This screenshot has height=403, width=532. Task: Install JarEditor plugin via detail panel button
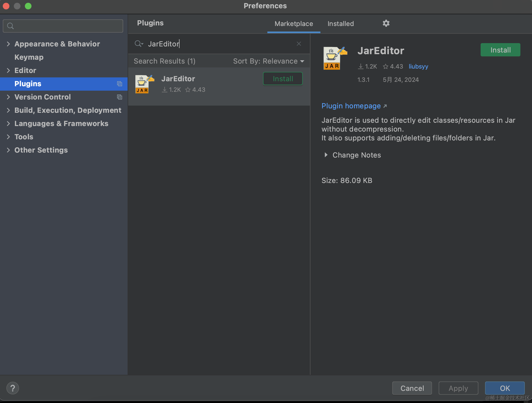click(501, 50)
